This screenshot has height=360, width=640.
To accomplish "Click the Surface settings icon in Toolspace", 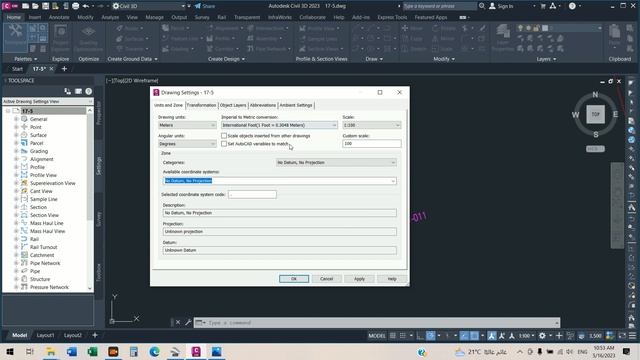I will pyautogui.click(x=24, y=135).
